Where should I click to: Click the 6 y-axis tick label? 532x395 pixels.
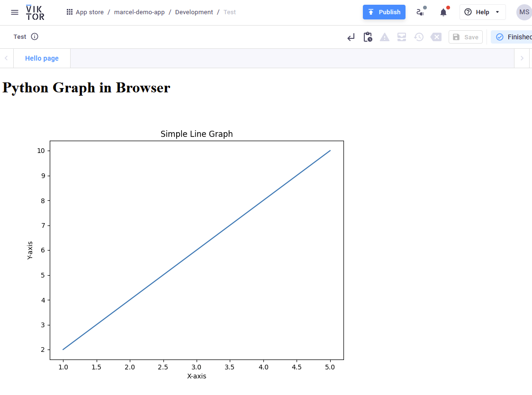(x=43, y=250)
